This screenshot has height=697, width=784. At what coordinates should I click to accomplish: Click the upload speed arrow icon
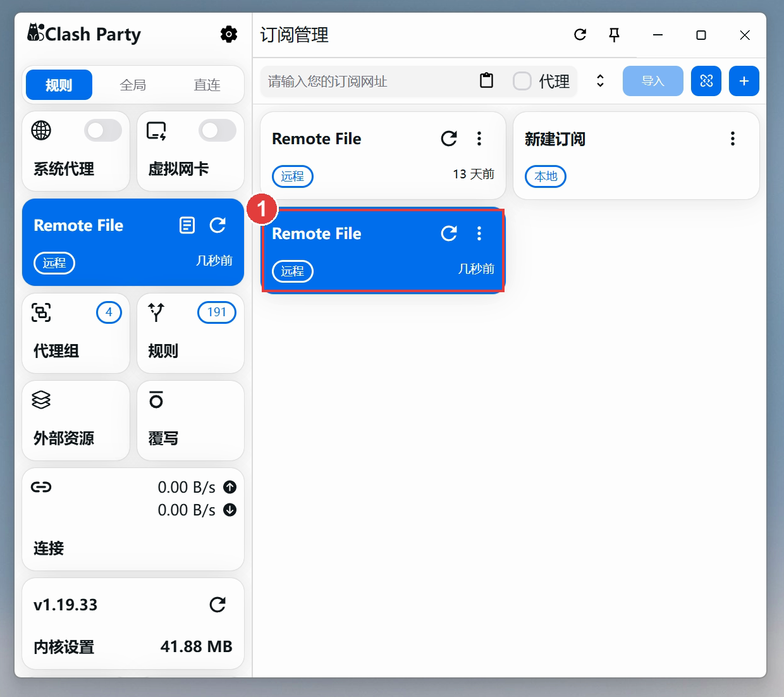[230, 487]
